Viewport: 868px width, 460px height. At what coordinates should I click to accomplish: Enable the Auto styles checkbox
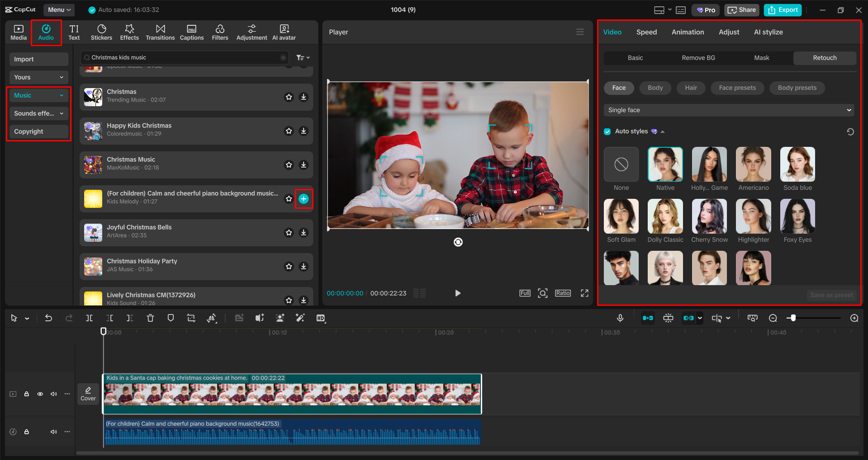[607, 131]
